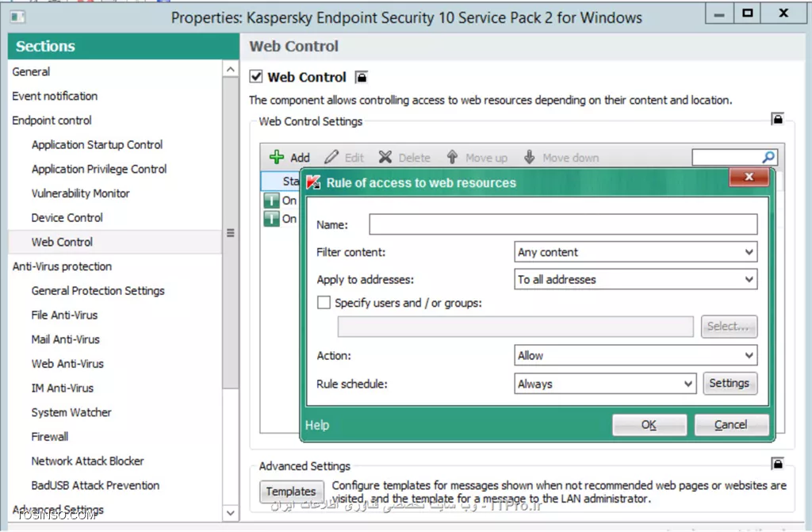Click the pencil Edit icon
Viewport: 812px width, 532px height.
pyautogui.click(x=331, y=157)
